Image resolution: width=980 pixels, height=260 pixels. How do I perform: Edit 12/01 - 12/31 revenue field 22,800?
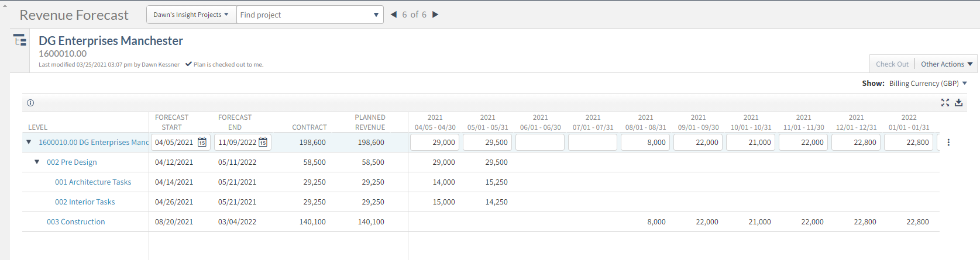[856, 143]
